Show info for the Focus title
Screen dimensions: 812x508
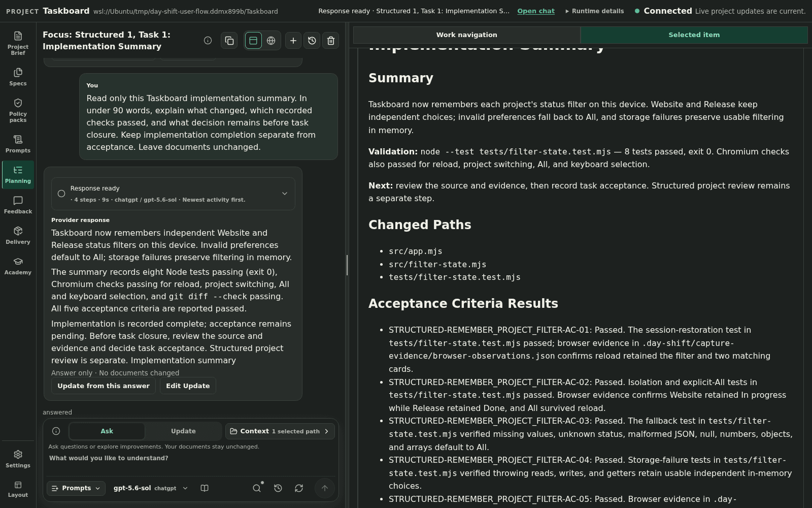tap(208, 41)
